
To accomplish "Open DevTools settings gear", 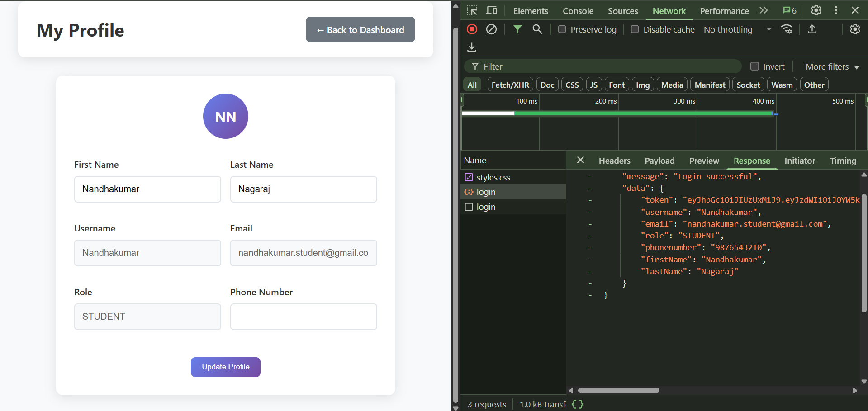I will click(816, 10).
